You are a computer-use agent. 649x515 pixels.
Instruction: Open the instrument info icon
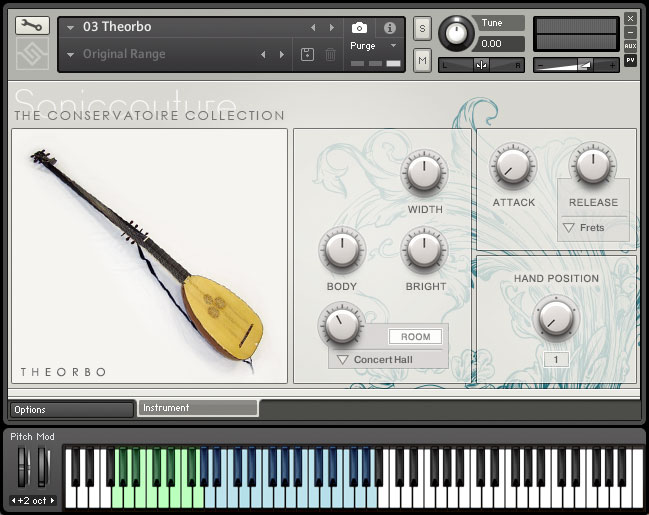(x=389, y=28)
